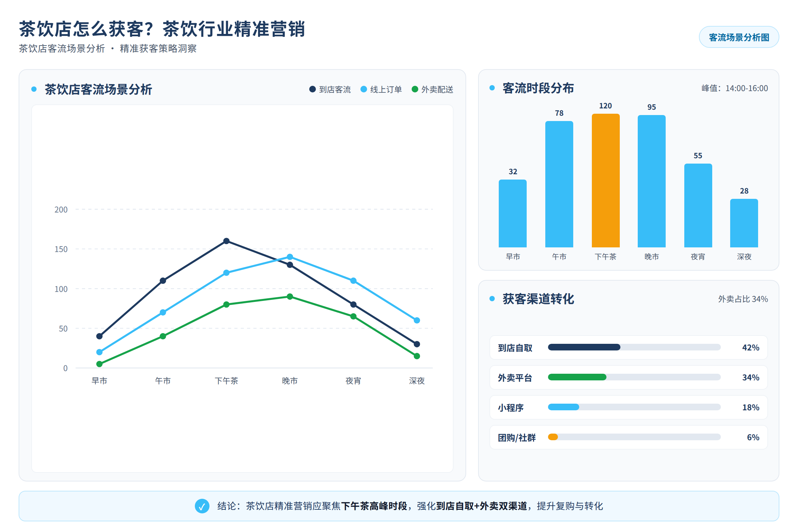Click the 峰值：14:00-16:00 label
798x532 pixels.
click(734, 88)
